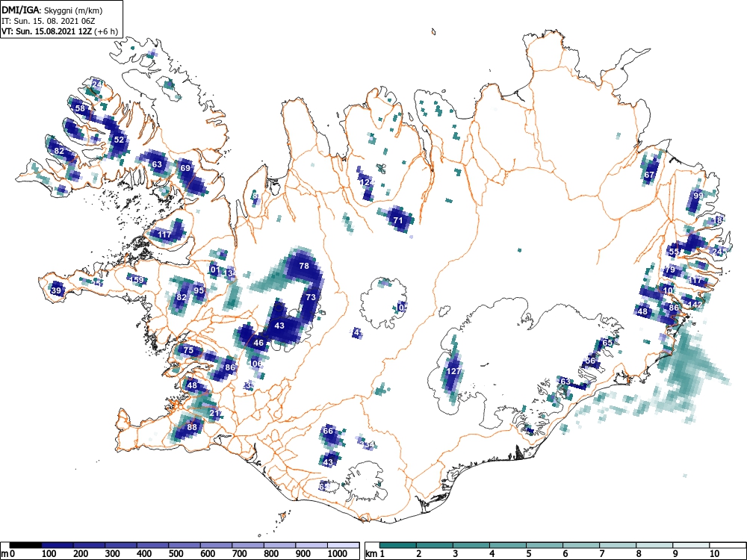Click the '88' label on the Reykjanes peninsula
The height and width of the screenshot is (560, 747).
pos(191,426)
